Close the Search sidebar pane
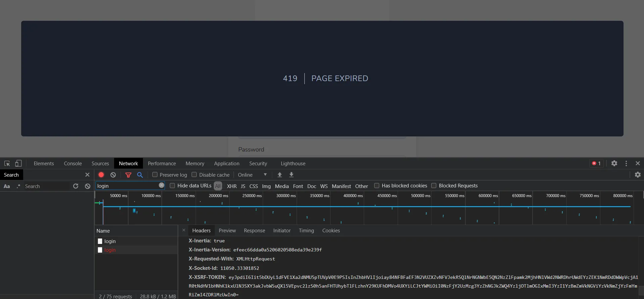644x299 pixels. 87,175
